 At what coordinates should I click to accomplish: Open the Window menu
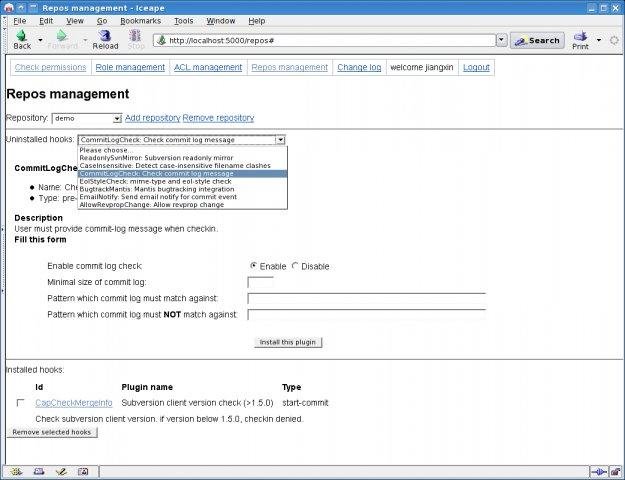click(220, 21)
